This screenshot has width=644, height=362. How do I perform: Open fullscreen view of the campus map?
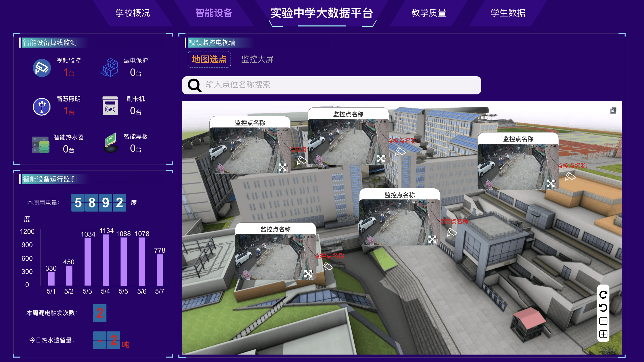pos(613,111)
